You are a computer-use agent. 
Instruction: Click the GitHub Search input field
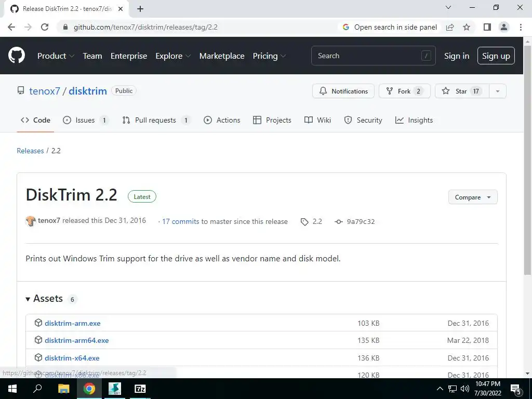coord(373,56)
